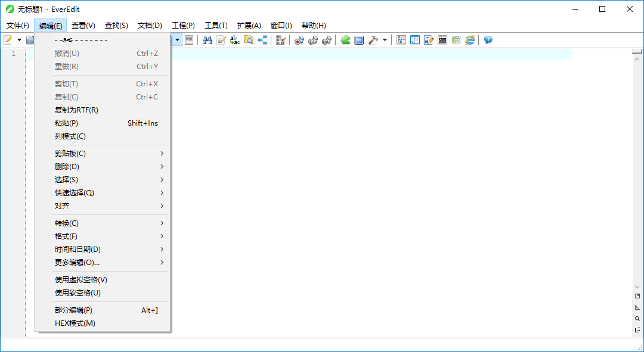The height and width of the screenshot is (352, 644).
Task: Click the triangle ruler icon under the scrollbar
Action: point(637,307)
